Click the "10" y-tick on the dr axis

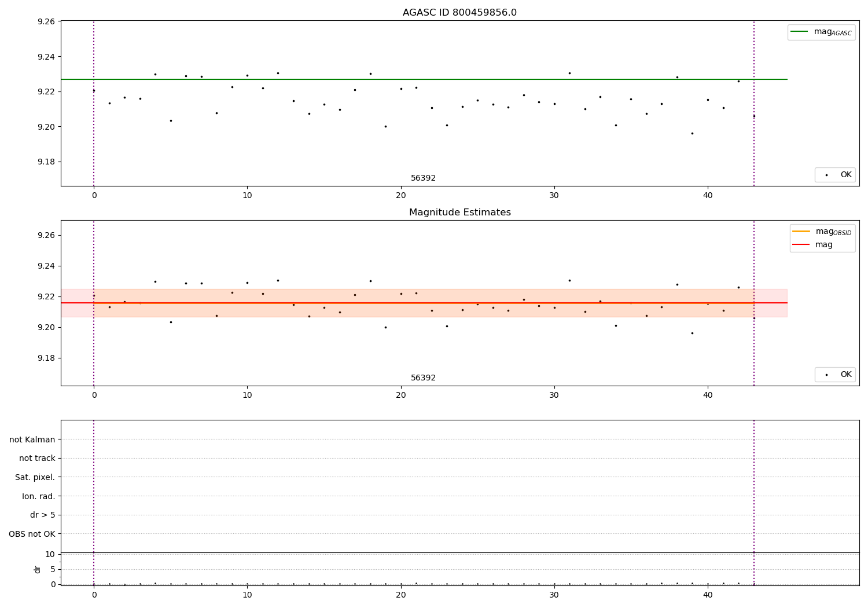coord(50,555)
